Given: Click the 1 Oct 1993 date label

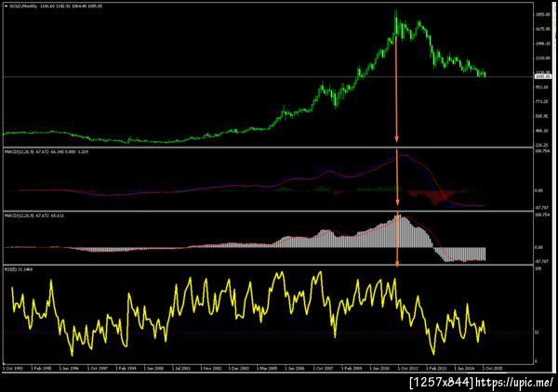Looking at the screenshot, I should point(13,369).
